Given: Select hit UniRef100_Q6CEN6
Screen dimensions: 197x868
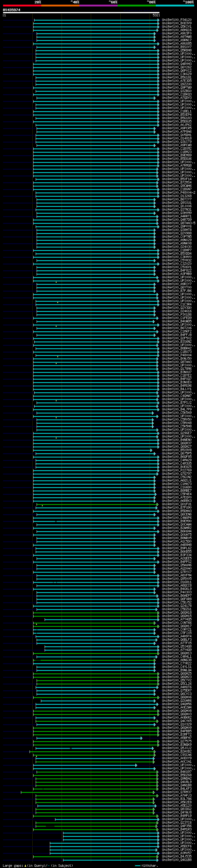Looking at the screenshot, I should tap(176, 514).
